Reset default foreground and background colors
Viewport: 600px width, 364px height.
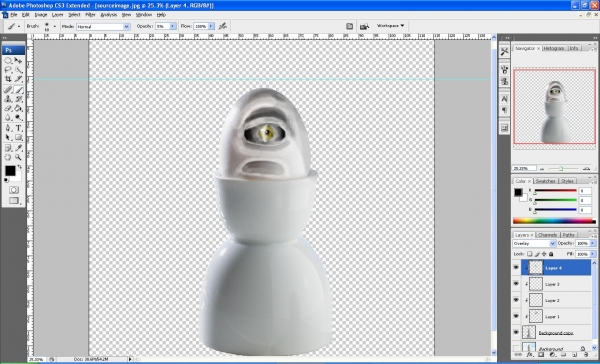point(7,180)
